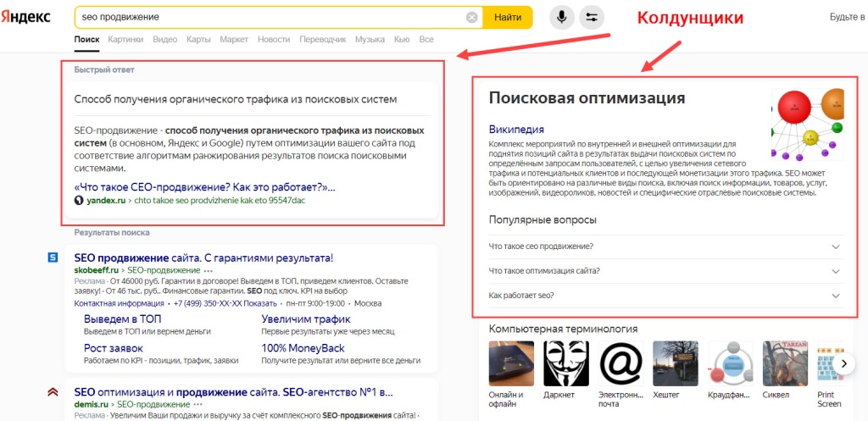
Task: Expand question Что такое оптимизация сайта?
Action: coord(666,271)
